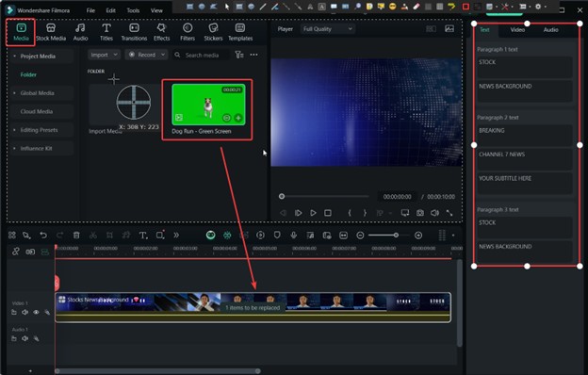Image resolution: width=588 pixels, height=375 pixels.
Task: Click the player progress scrubber handle
Action: [282, 197]
